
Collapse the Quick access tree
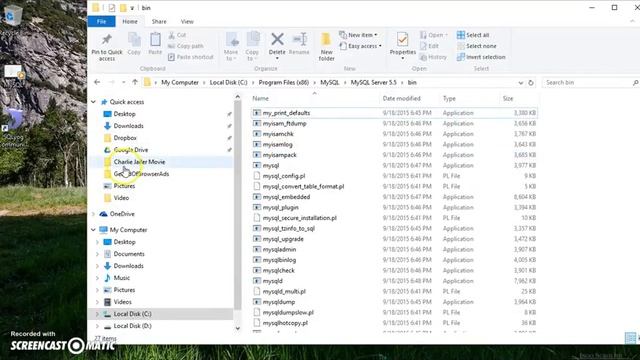93,102
